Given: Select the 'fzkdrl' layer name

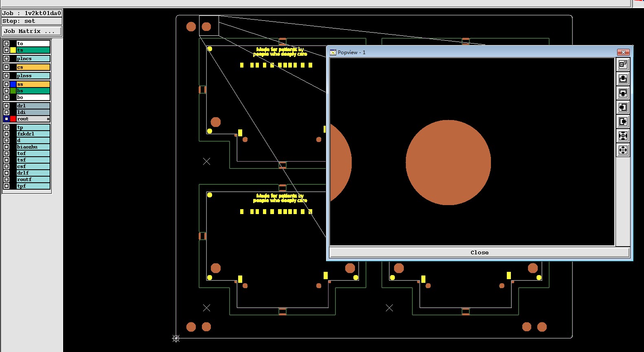Looking at the screenshot, I should tap(33, 134).
